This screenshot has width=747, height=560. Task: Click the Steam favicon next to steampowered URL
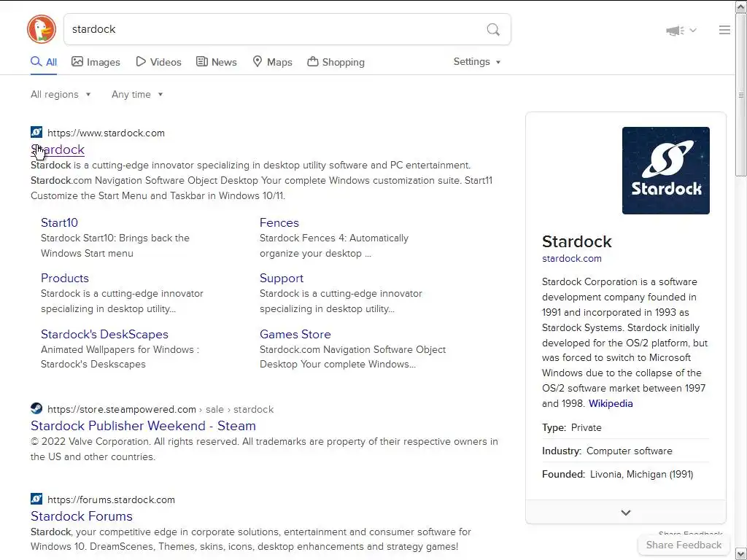(36, 408)
